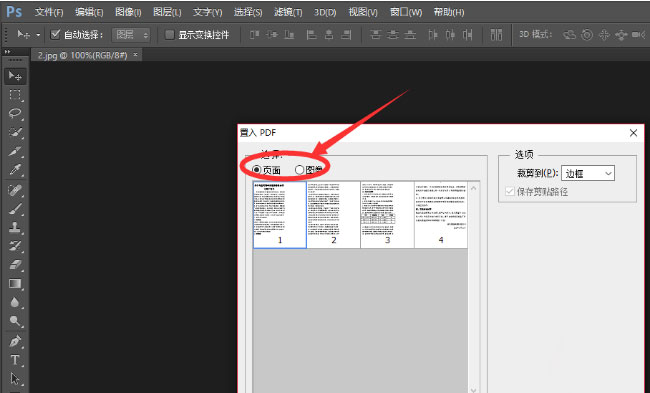
Task: Click distribute left edges icon
Action: (433, 35)
